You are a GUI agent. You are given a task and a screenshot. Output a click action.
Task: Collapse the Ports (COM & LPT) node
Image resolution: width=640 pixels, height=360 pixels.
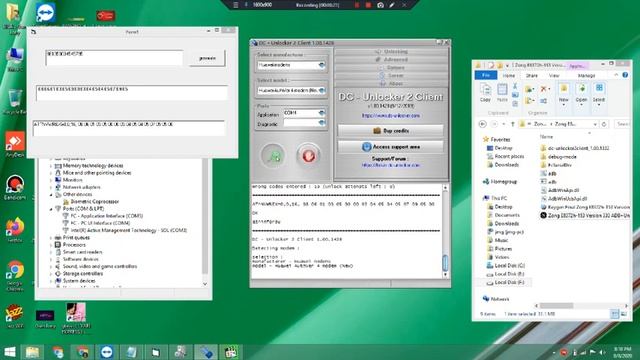tap(51, 209)
